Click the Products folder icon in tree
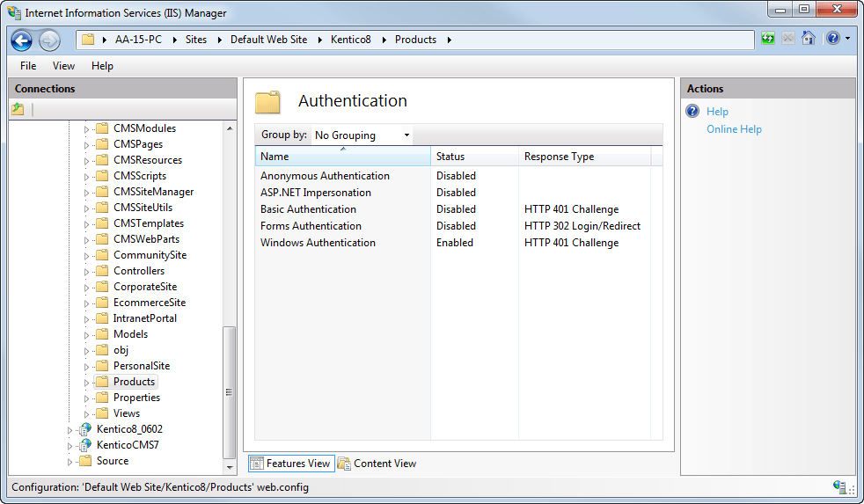 (102, 382)
